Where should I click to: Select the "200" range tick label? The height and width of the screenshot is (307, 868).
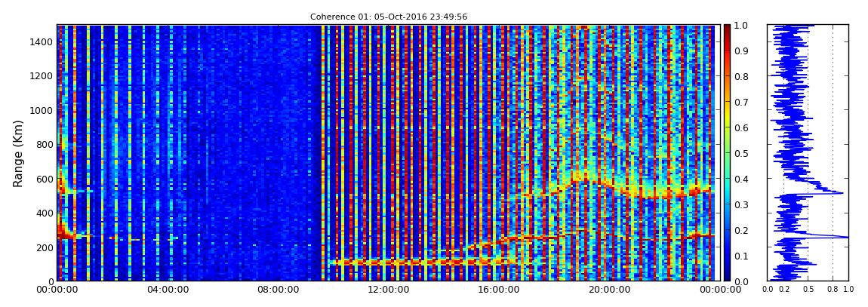point(45,247)
